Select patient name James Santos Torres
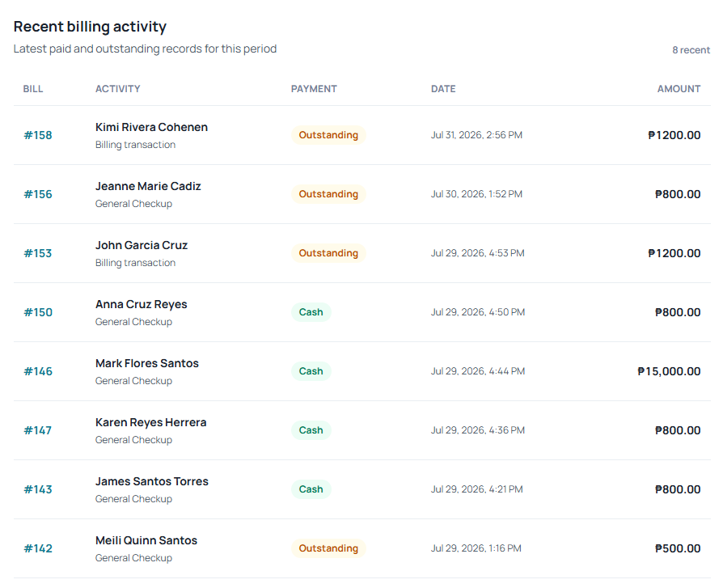Viewport: 723px width, 588px height. pos(152,481)
